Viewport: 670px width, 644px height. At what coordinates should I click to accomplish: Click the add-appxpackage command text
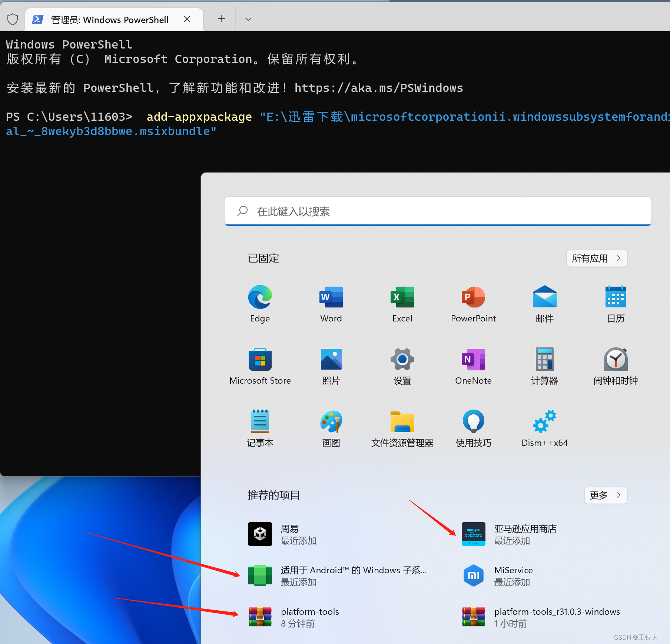coord(199,117)
